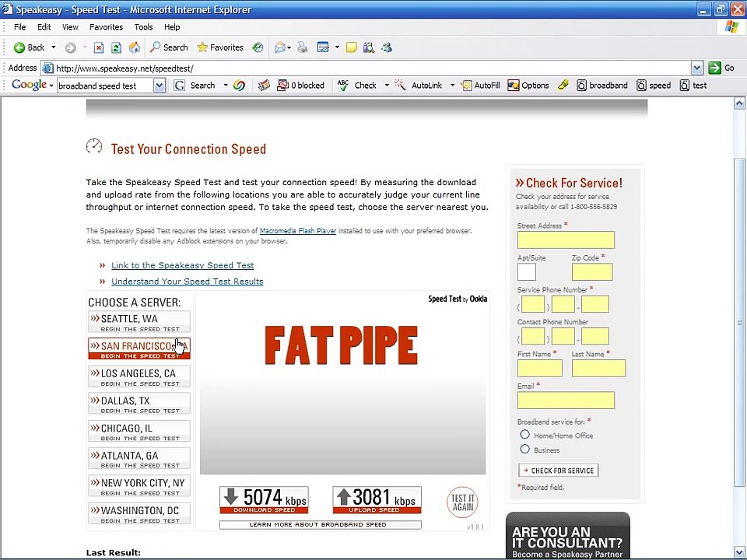This screenshot has height=560, width=747.
Task: Click AutoLink wand button
Action: coord(419,86)
